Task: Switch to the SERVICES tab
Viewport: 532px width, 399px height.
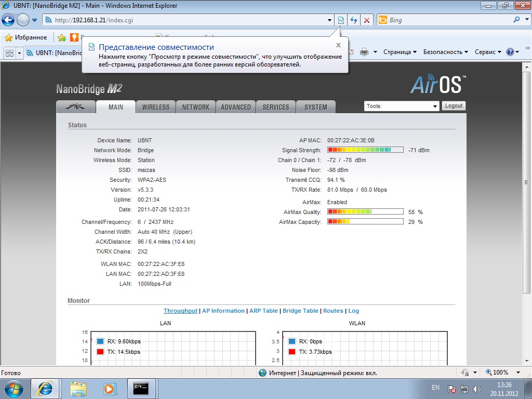Action: tap(276, 107)
